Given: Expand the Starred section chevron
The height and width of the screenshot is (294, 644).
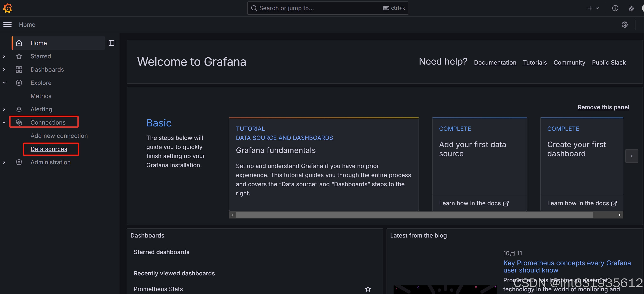Looking at the screenshot, I should pos(4,56).
